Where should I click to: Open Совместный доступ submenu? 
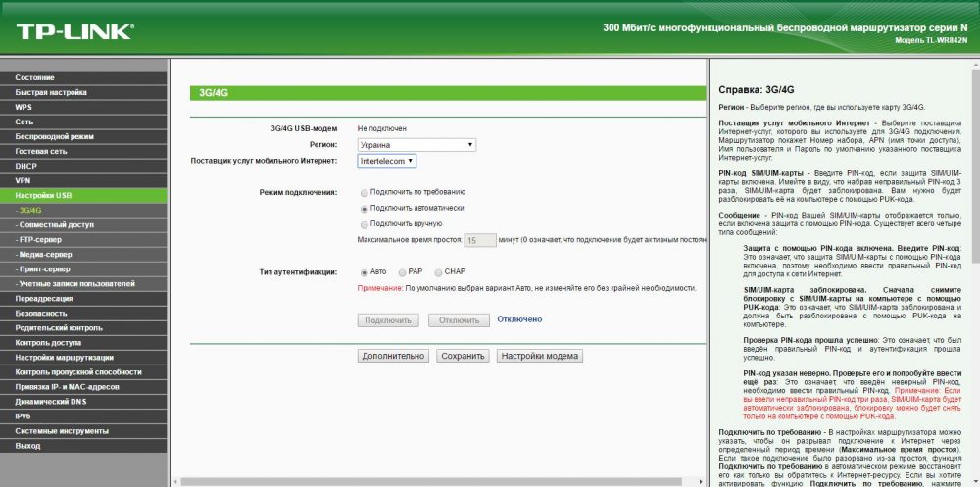83,224
